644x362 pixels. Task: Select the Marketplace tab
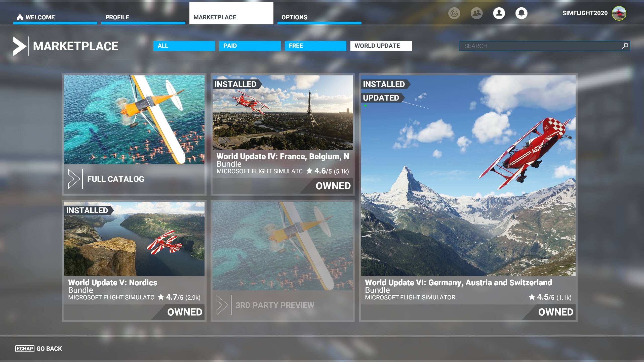tap(231, 13)
